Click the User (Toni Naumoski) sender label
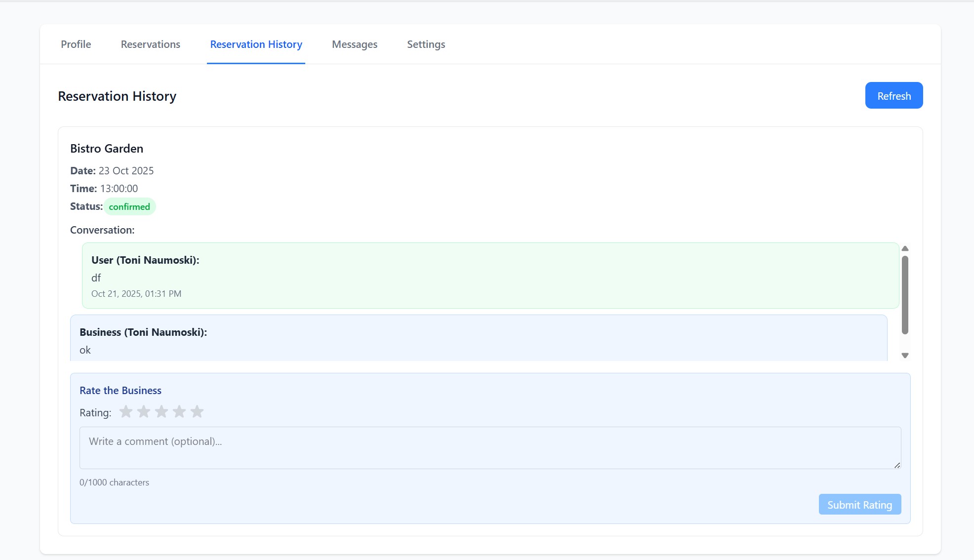The image size is (974, 560). (x=145, y=260)
